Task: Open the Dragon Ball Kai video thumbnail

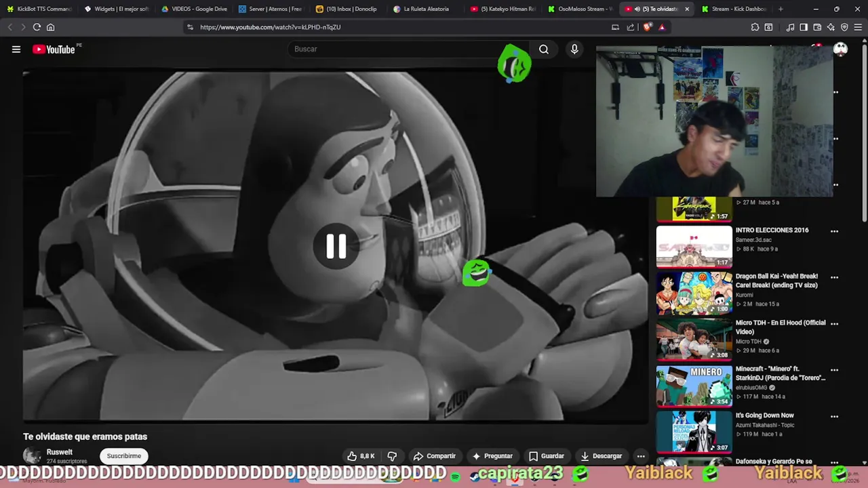Action: 694,293
